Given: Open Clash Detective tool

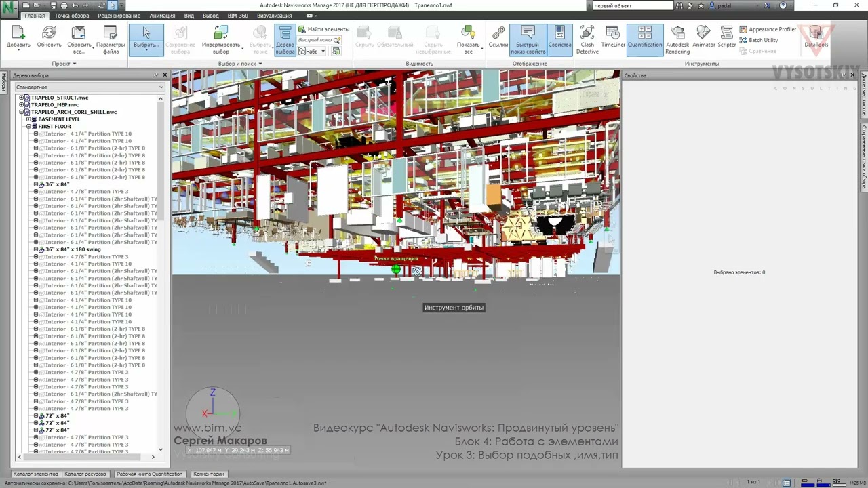Looking at the screenshot, I should 587,40.
